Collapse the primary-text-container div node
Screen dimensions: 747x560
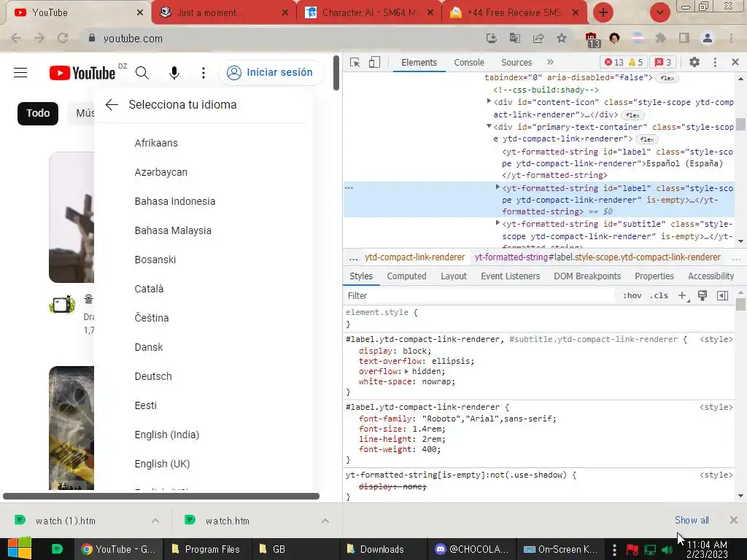coord(489,126)
